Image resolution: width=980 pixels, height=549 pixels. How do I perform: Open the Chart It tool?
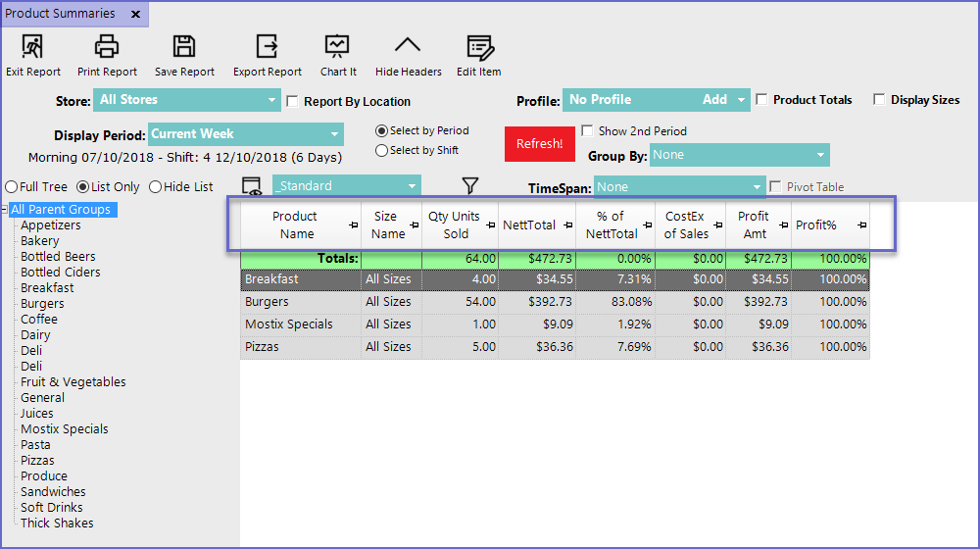point(337,46)
